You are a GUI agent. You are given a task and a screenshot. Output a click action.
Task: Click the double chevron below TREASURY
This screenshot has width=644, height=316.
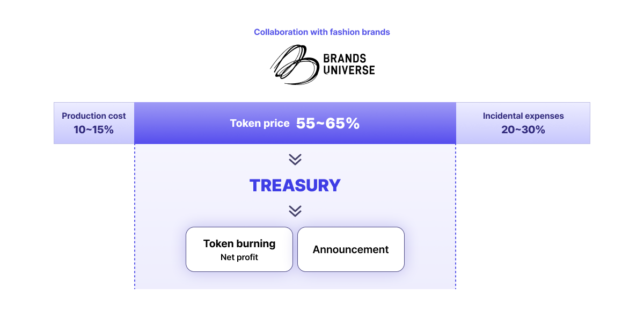pos(295,211)
